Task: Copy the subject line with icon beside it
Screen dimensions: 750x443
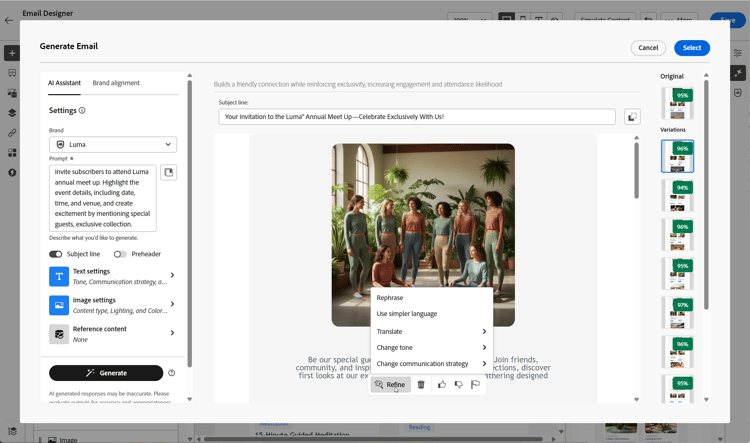Action: coord(632,117)
